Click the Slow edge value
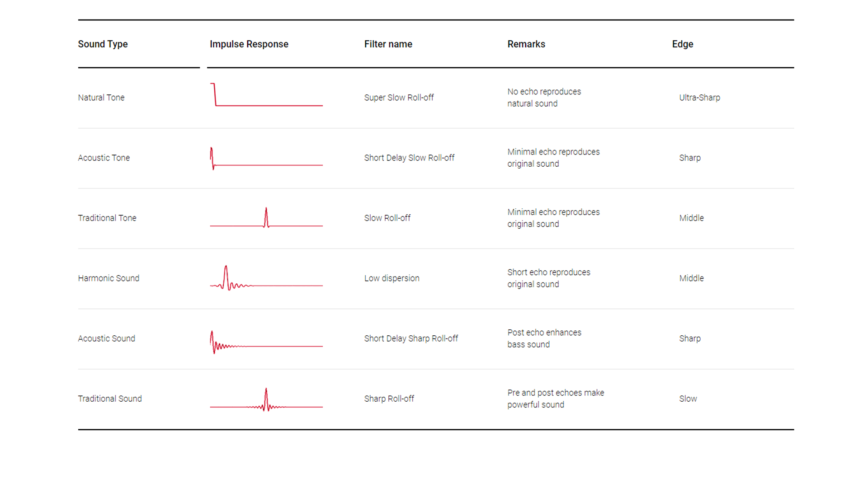The height and width of the screenshot is (488, 868). [688, 399]
